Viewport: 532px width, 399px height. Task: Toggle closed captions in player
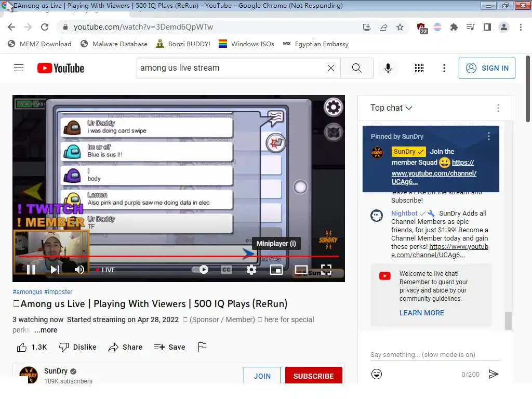[227, 270]
